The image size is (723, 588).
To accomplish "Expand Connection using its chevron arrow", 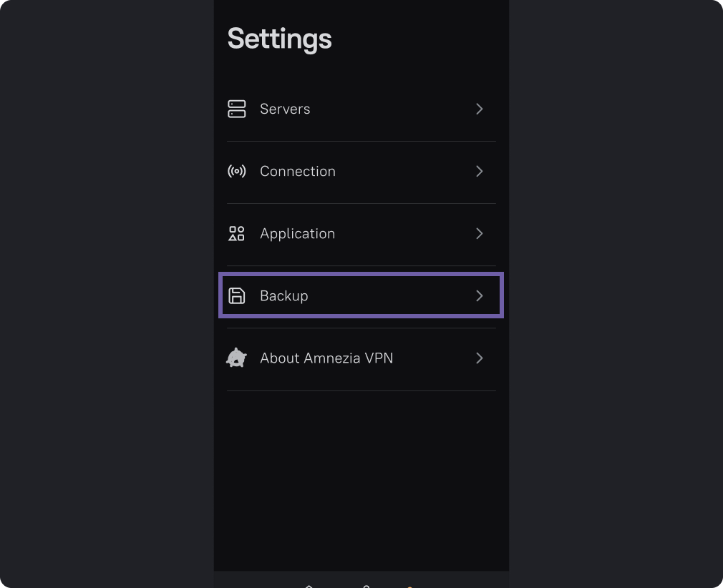I will coord(480,171).
